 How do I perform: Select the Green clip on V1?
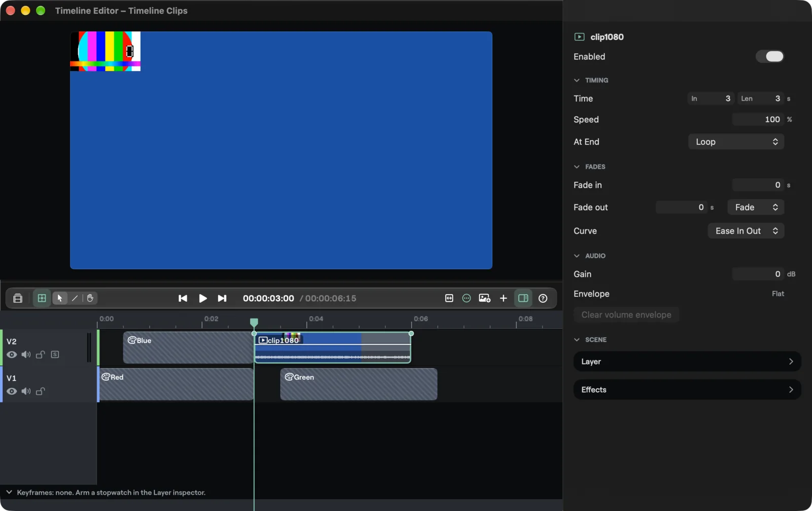point(359,384)
